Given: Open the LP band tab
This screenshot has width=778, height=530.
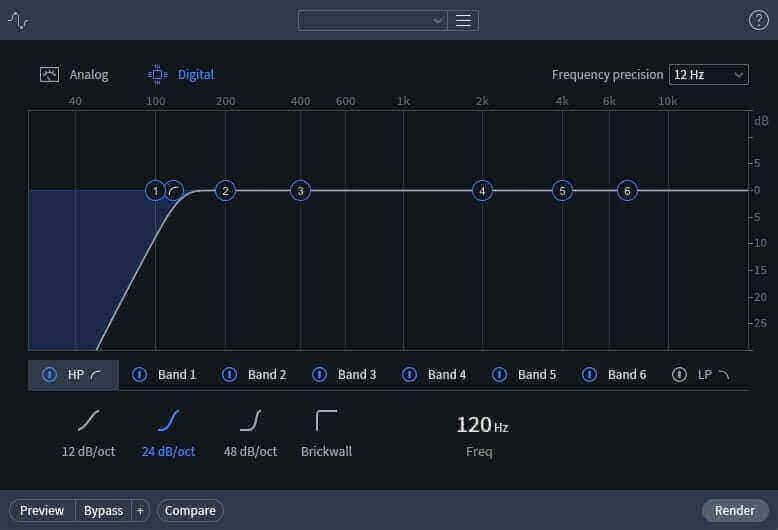Looking at the screenshot, I should [704, 375].
